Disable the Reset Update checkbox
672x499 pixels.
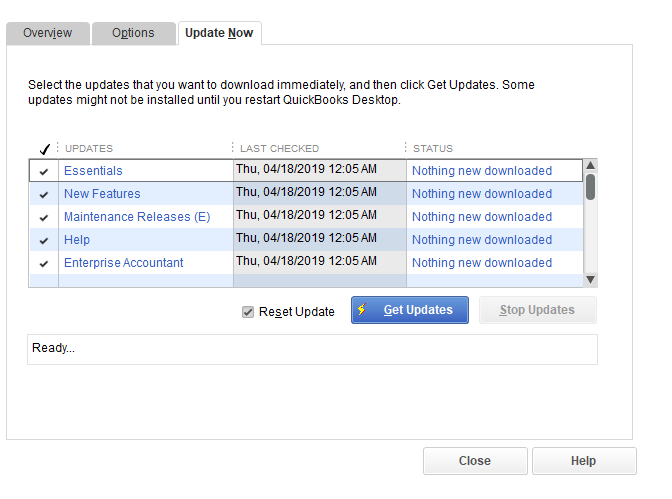tap(248, 312)
